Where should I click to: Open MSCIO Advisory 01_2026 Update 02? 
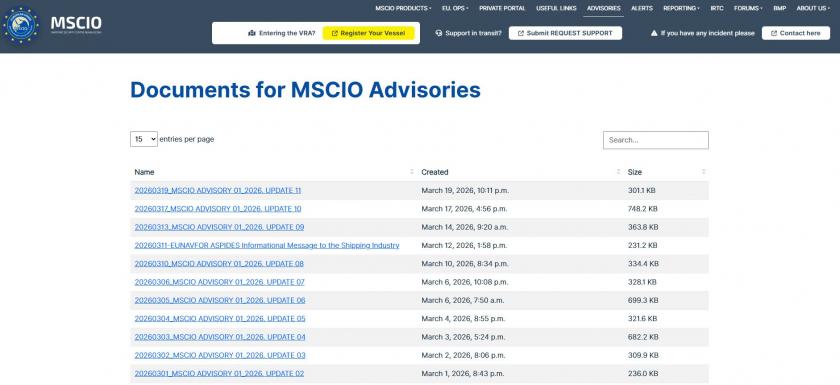pyautogui.click(x=219, y=373)
